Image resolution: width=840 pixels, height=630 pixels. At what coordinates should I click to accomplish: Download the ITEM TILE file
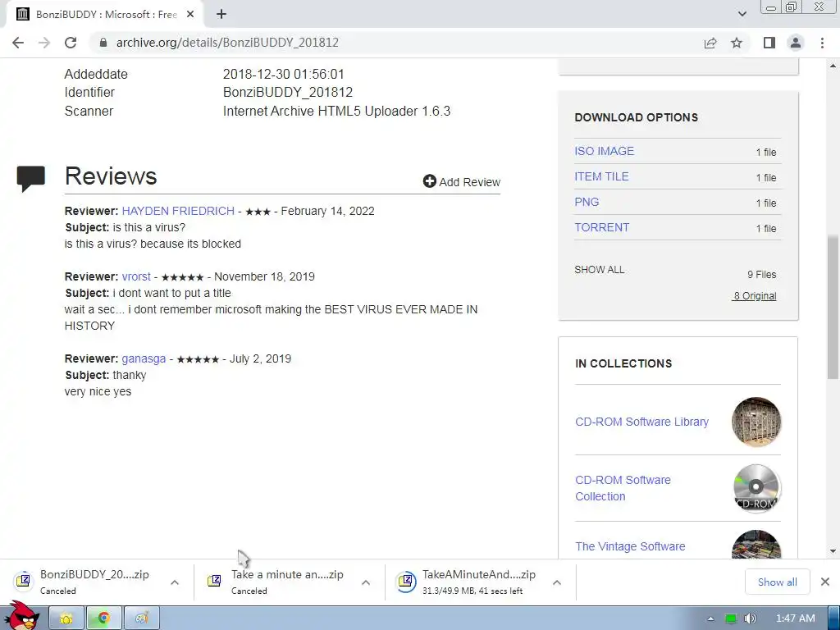601,176
